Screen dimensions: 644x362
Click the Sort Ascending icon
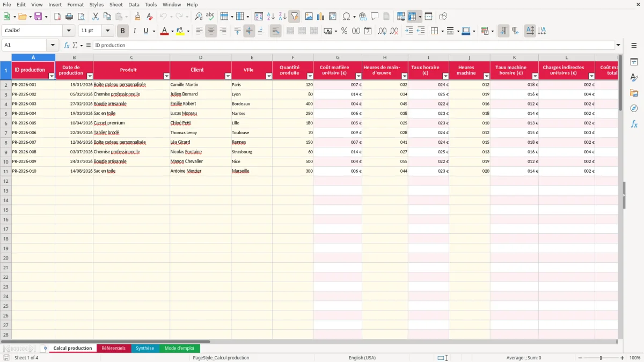click(271, 17)
